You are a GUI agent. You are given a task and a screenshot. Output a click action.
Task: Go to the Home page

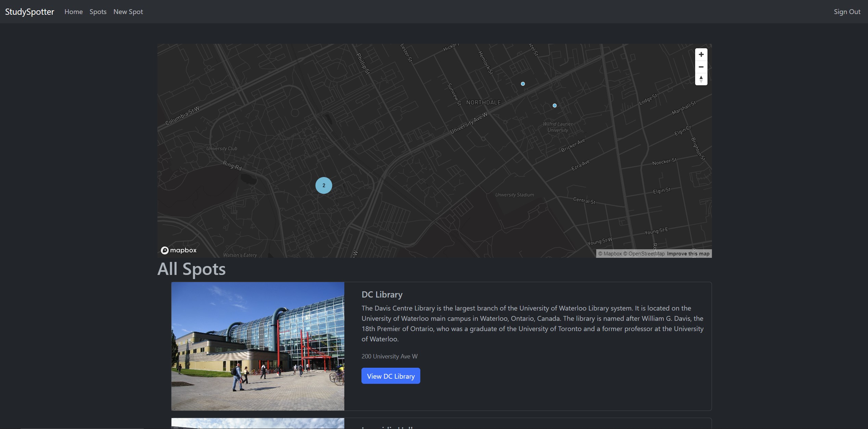tap(74, 12)
